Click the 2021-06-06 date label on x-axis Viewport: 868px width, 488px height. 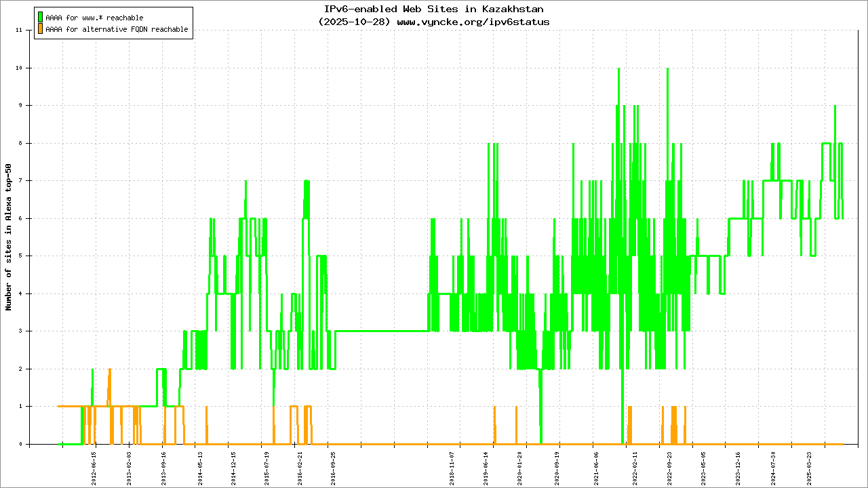click(x=596, y=466)
